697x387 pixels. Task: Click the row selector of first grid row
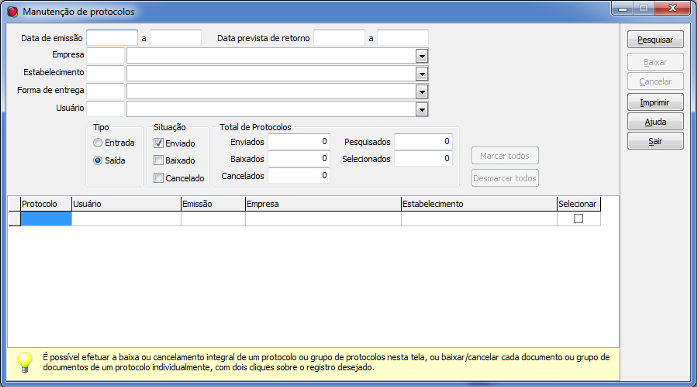click(15, 219)
